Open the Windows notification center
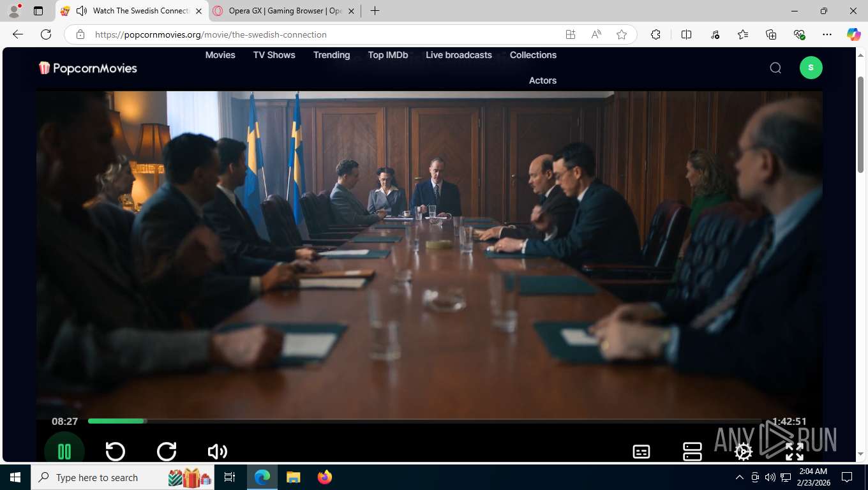The height and width of the screenshot is (490, 868). 847,477
